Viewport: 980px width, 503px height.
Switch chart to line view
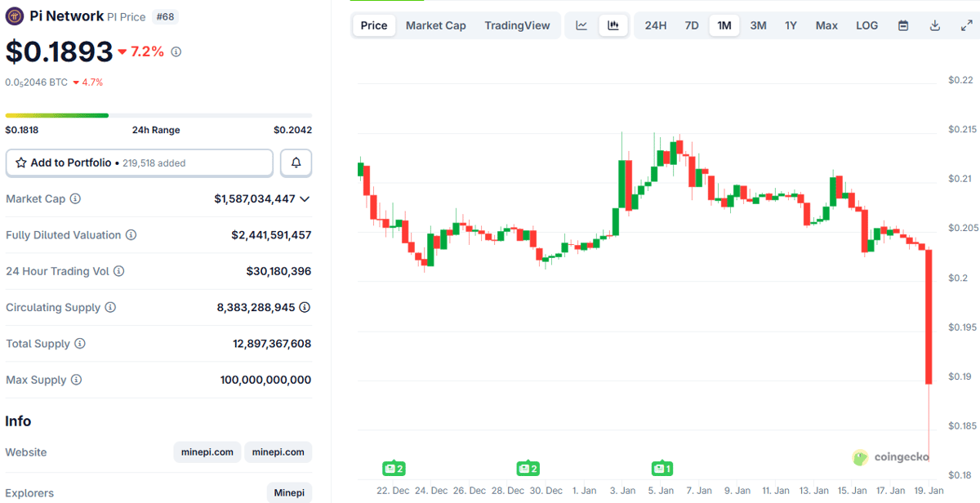pos(581,25)
